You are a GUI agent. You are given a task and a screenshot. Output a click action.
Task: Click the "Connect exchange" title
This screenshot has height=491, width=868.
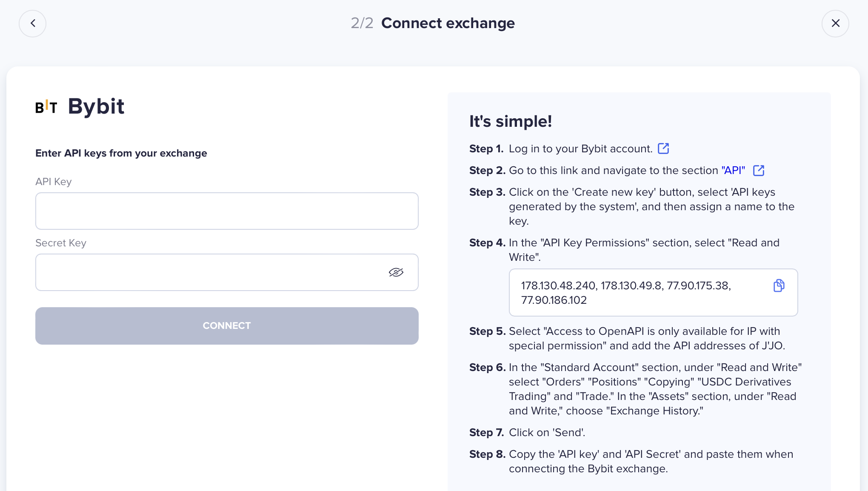pos(448,23)
